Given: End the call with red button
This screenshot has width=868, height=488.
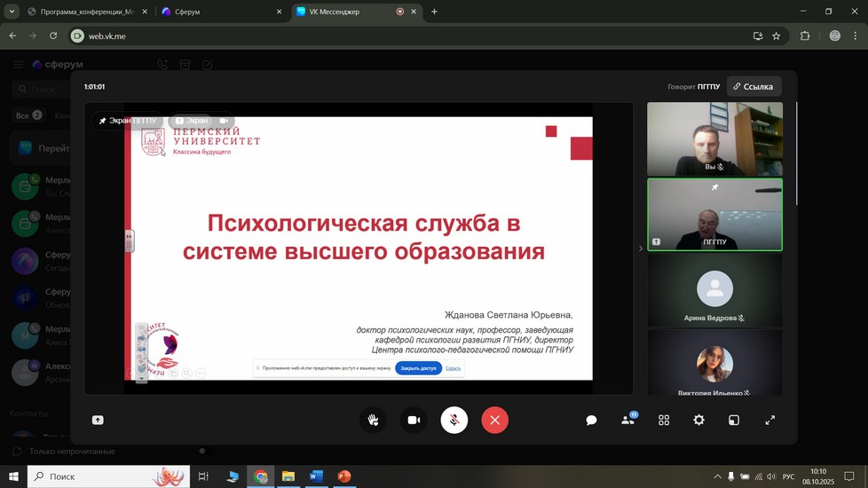Looking at the screenshot, I should tap(495, 420).
